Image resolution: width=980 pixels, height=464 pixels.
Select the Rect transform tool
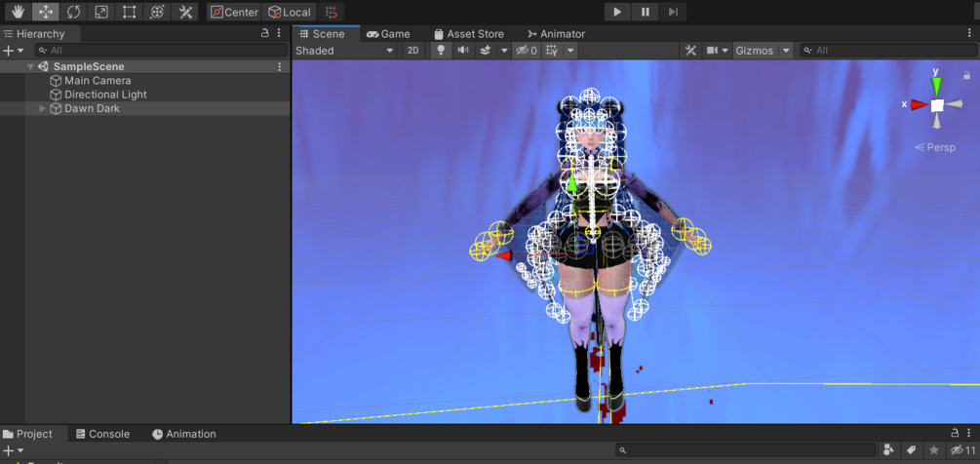click(130, 12)
